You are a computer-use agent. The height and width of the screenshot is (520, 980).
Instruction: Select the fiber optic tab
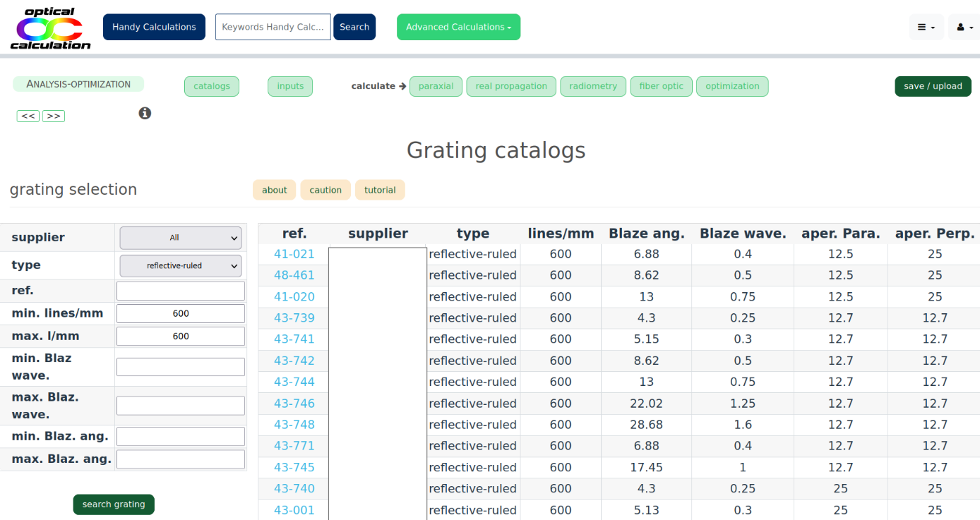tap(661, 86)
